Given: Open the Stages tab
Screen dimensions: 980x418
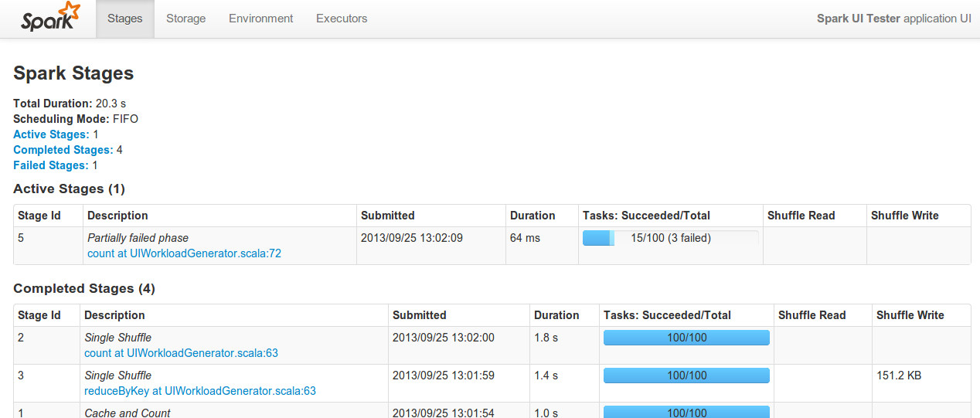Looking at the screenshot, I should click(x=125, y=19).
